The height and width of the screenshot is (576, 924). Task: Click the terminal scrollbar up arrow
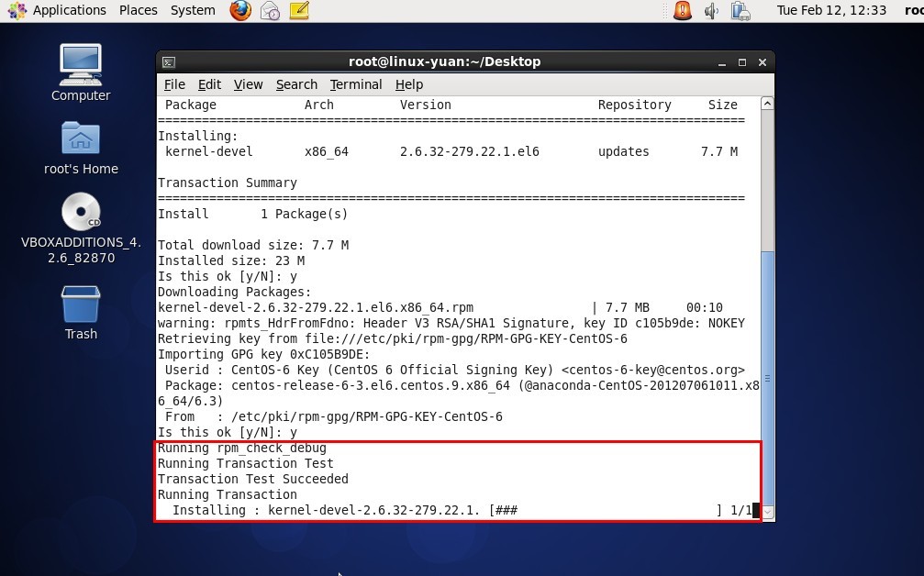(767, 104)
